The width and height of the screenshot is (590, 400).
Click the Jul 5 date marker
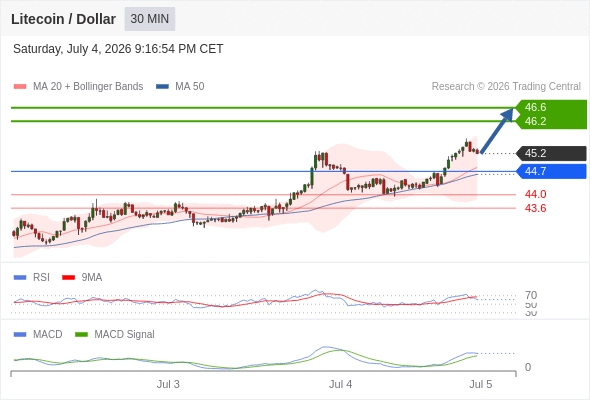coord(481,384)
